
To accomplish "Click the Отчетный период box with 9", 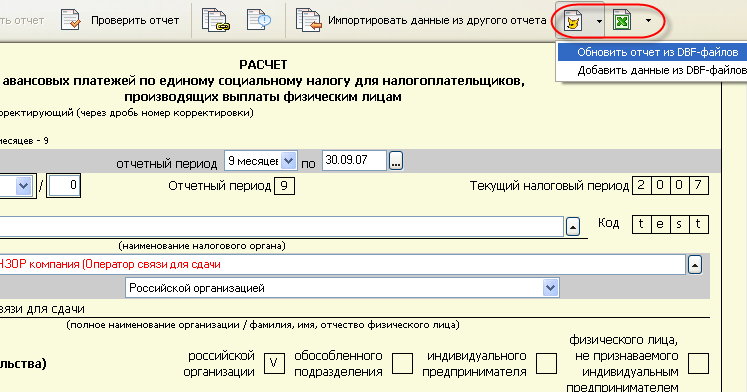I will [x=284, y=186].
